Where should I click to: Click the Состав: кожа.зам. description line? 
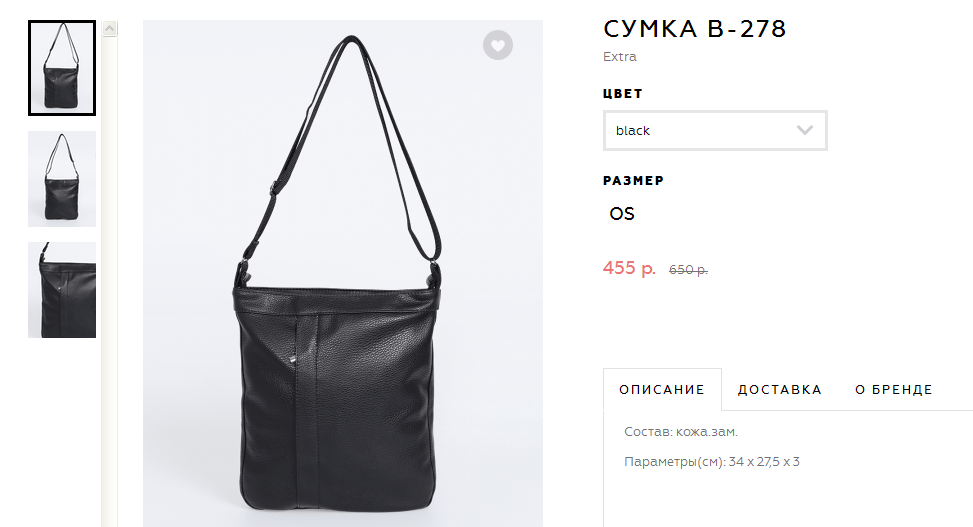click(x=681, y=432)
